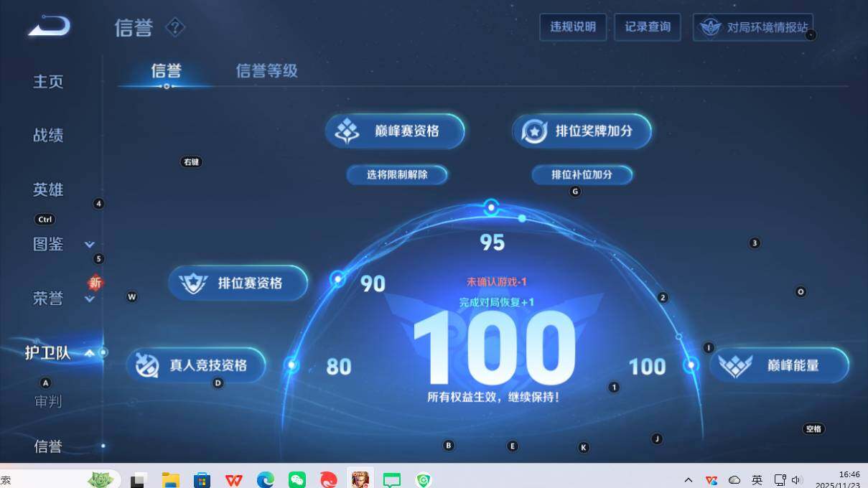
Task: Switch to the game's hero-avatar taskbar icon
Action: (x=360, y=479)
